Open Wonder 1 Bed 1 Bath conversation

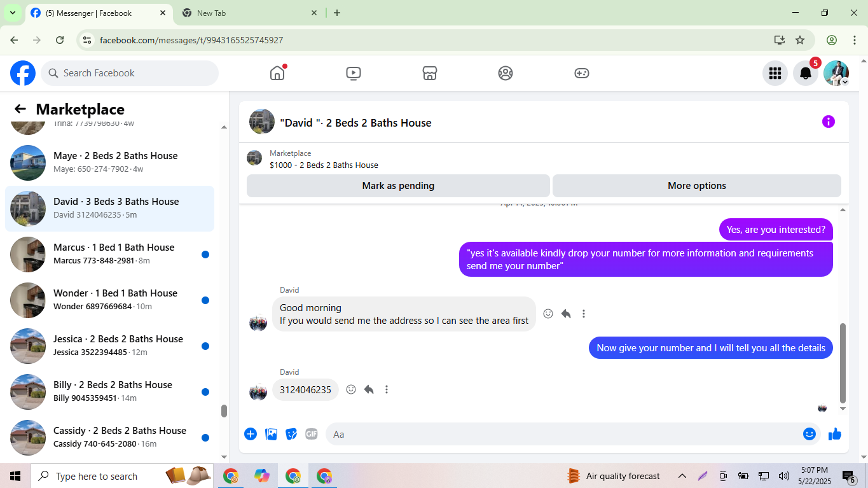109,300
